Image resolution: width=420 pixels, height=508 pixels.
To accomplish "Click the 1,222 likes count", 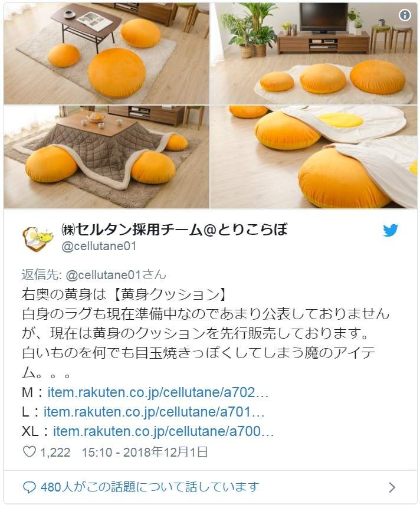I will tap(55, 453).
